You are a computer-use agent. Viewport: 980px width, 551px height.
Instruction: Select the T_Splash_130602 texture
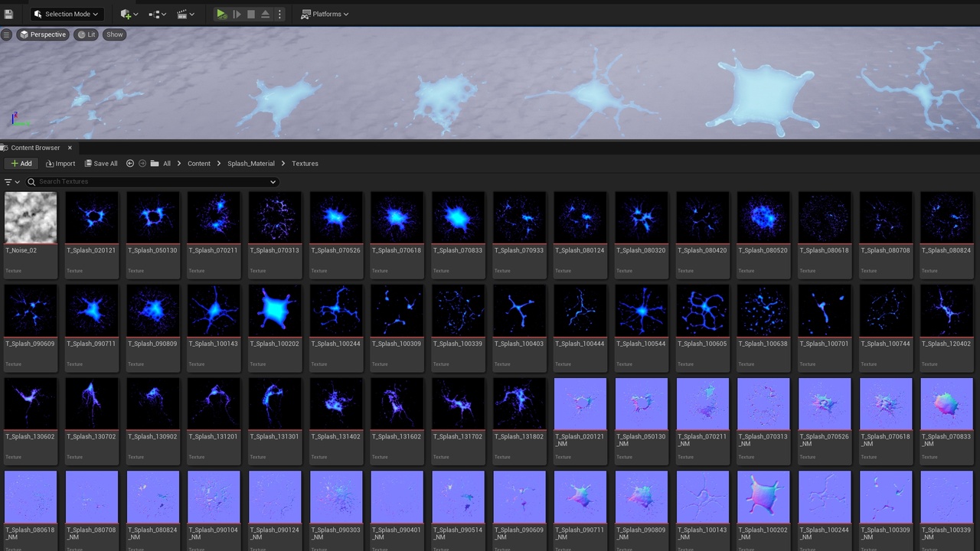tap(31, 403)
